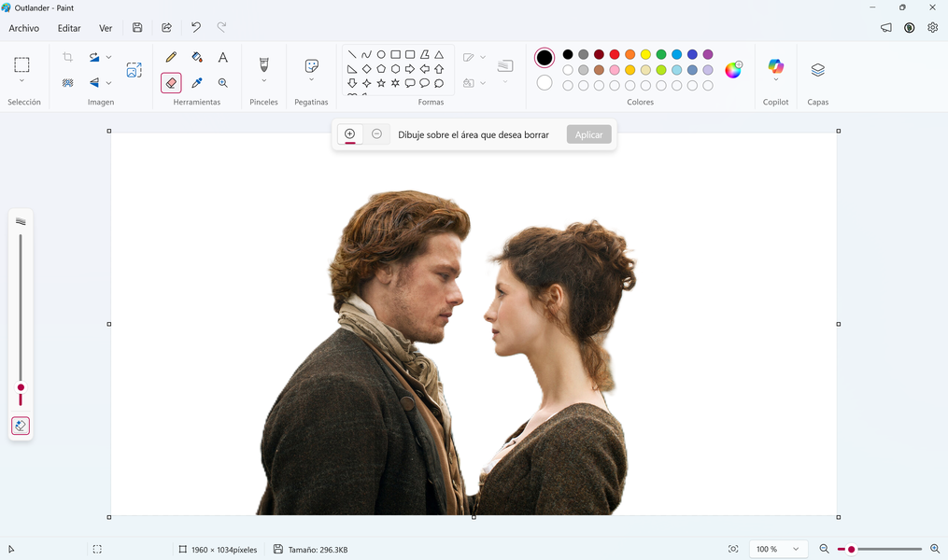Select the rectangular selection tool

click(21, 64)
